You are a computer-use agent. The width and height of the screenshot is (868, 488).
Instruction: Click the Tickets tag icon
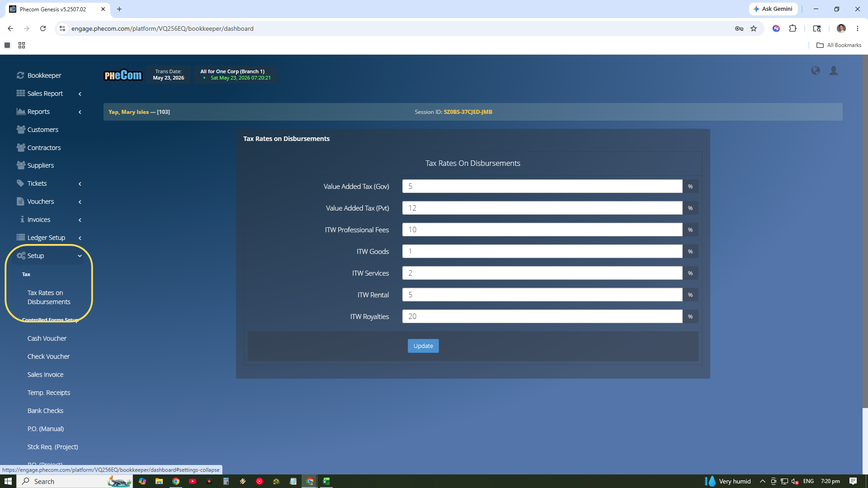coord(20,183)
